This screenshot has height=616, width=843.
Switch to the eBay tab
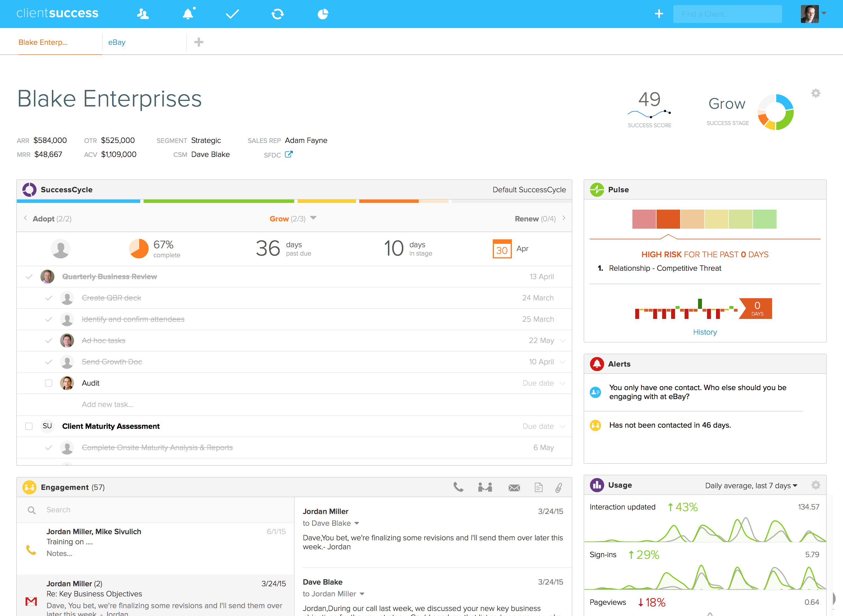pos(117,42)
